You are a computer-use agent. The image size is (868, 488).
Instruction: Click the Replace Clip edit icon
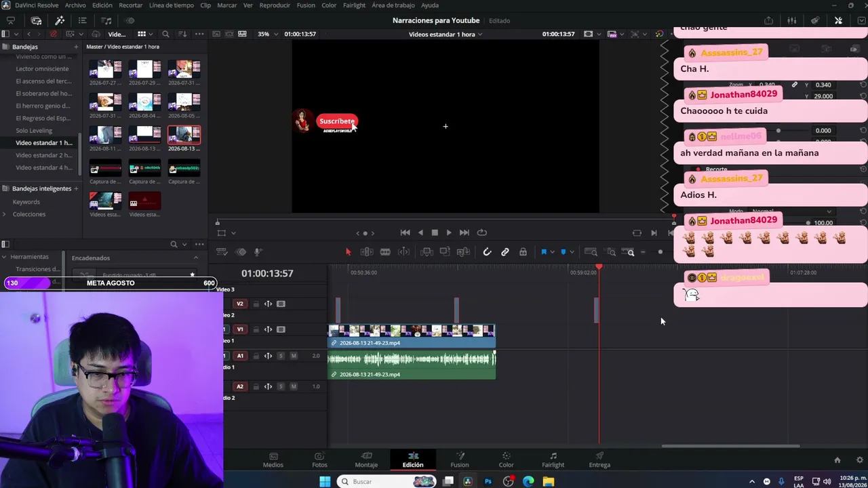pyautogui.click(x=464, y=252)
